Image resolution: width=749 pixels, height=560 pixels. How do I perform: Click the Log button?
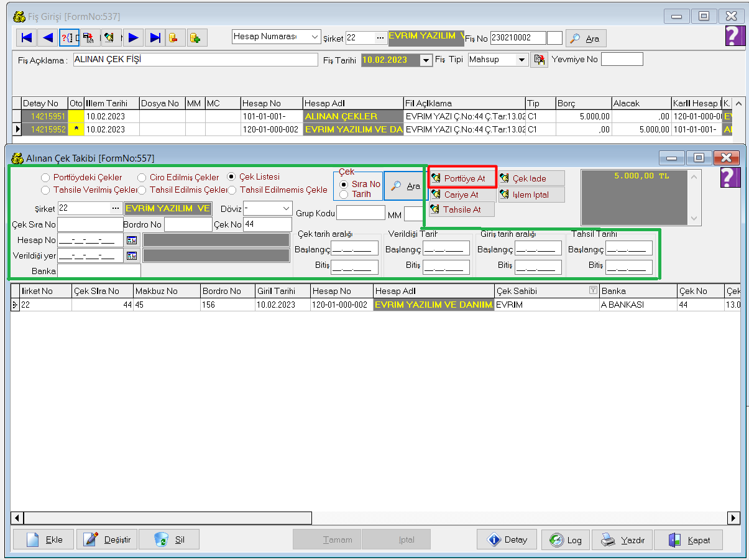pyautogui.click(x=566, y=539)
